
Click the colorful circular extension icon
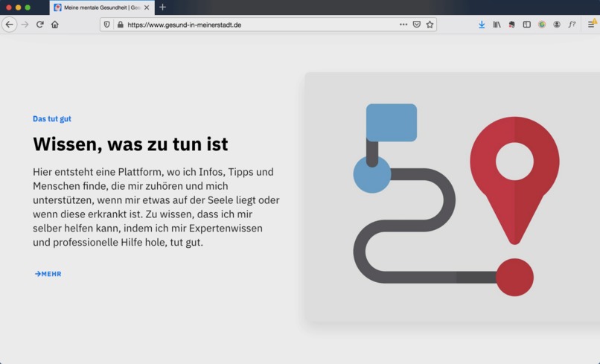(x=542, y=25)
